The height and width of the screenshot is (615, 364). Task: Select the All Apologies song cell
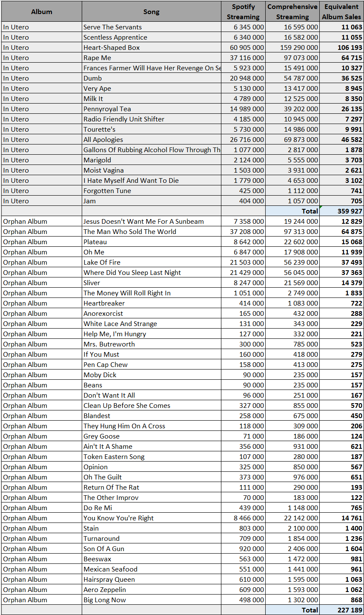(151, 139)
